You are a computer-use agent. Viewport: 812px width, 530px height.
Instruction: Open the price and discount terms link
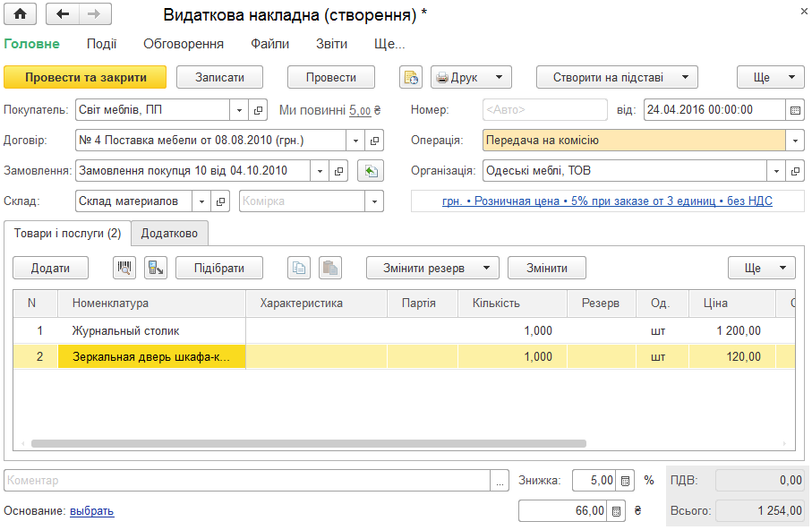607,201
